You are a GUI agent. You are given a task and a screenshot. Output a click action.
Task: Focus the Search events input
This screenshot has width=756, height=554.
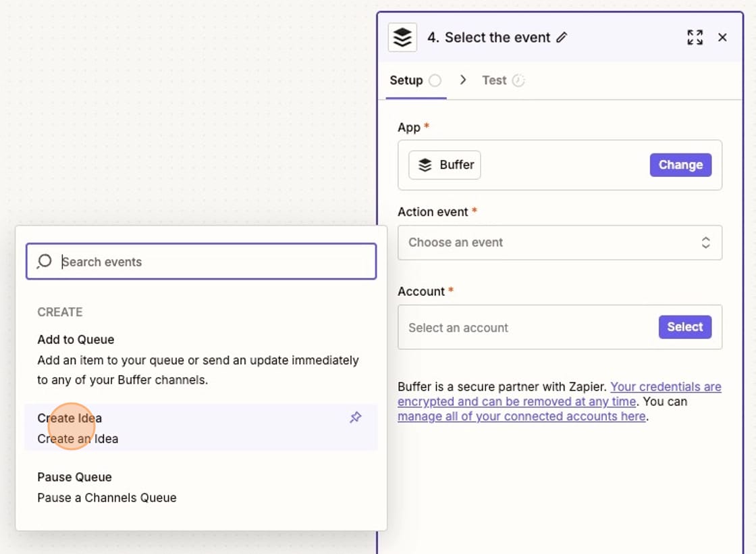(x=201, y=261)
